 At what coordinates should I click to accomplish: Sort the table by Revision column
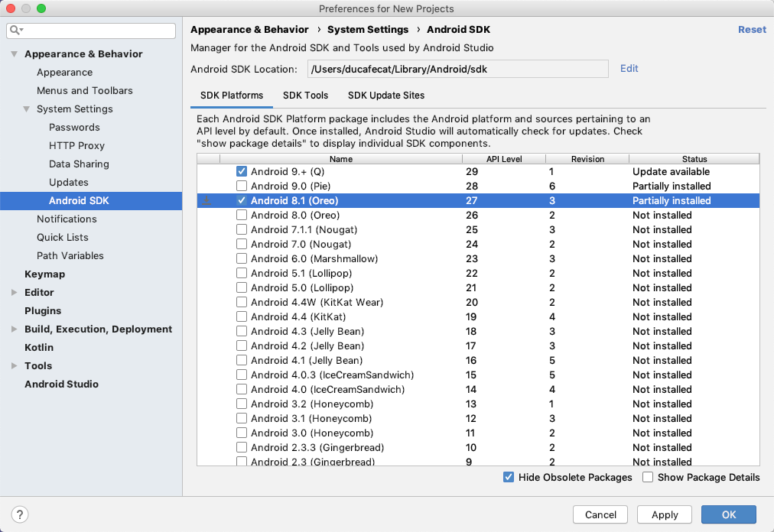(x=587, y=159)
